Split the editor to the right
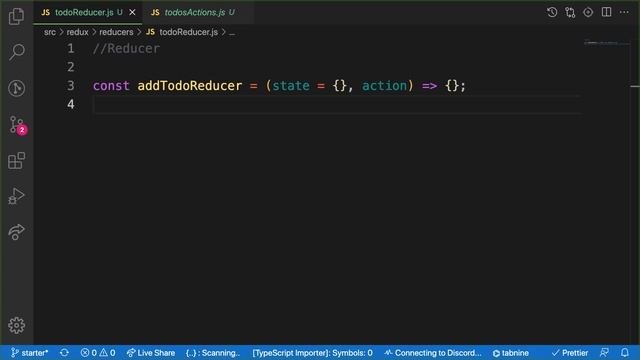This screenshot has width=640, height=360. click(607, 12)
